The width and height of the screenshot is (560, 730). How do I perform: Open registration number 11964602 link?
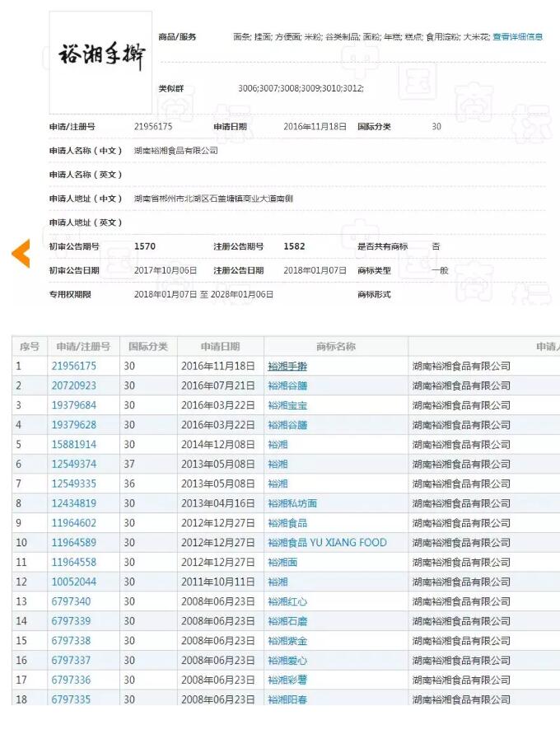(x=73, y=523)
